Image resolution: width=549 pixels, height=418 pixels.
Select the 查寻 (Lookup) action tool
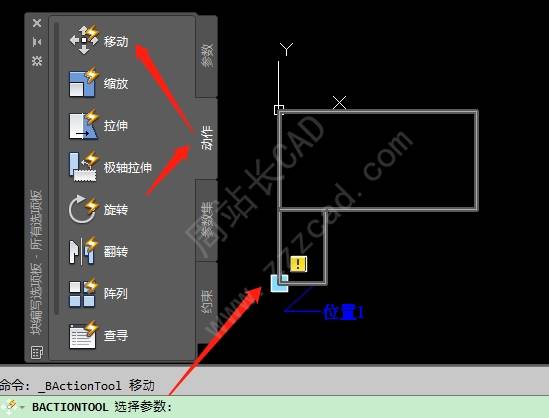tap(99, 335)
